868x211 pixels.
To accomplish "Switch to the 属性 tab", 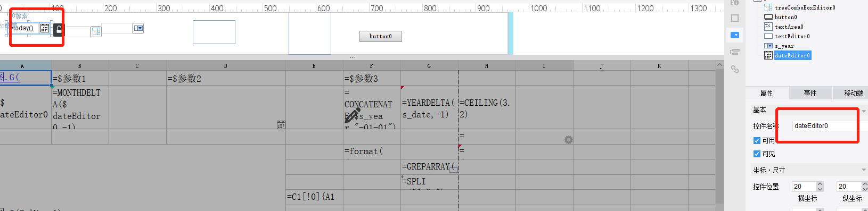I will pos(767,93).
